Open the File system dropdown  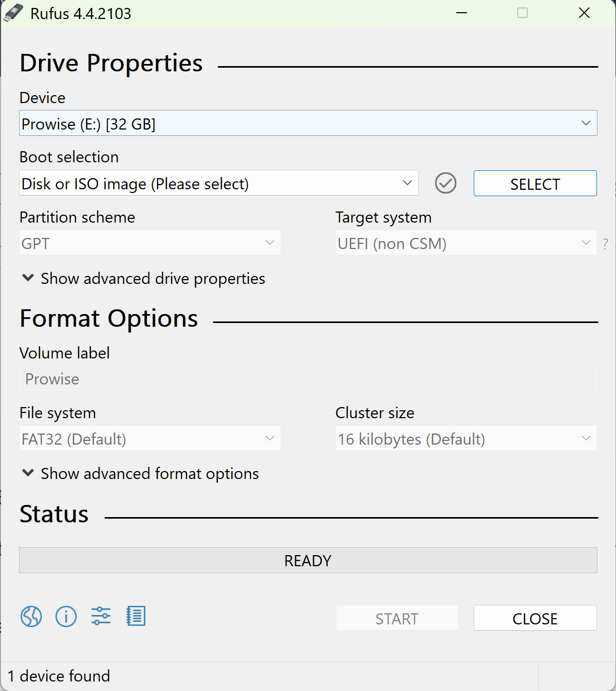point(150,439)
